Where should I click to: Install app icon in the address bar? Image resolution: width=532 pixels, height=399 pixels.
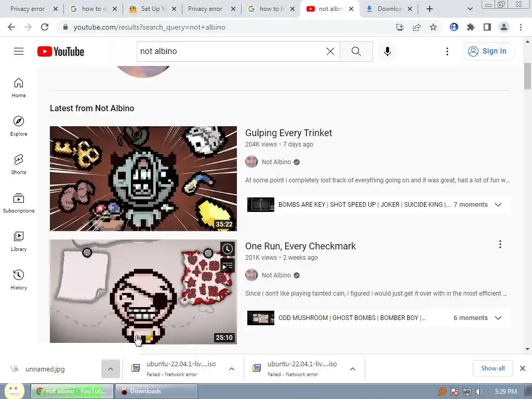(x=400, y=27)
